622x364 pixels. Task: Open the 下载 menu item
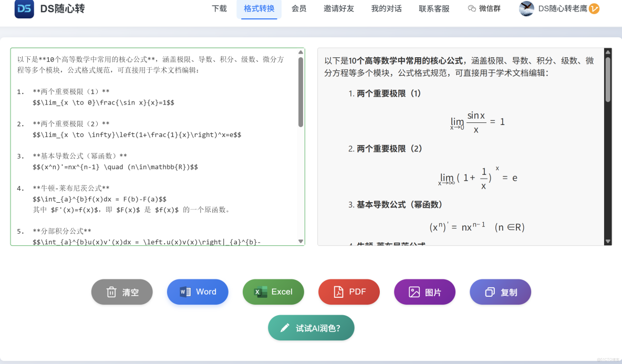[219, 8]
